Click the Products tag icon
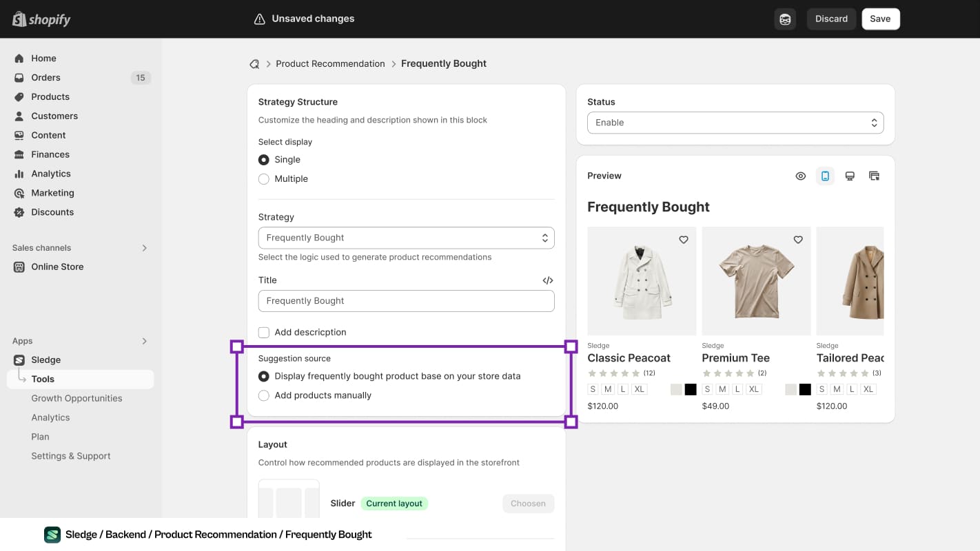The image size is (980, 551). tap(19, 97)
